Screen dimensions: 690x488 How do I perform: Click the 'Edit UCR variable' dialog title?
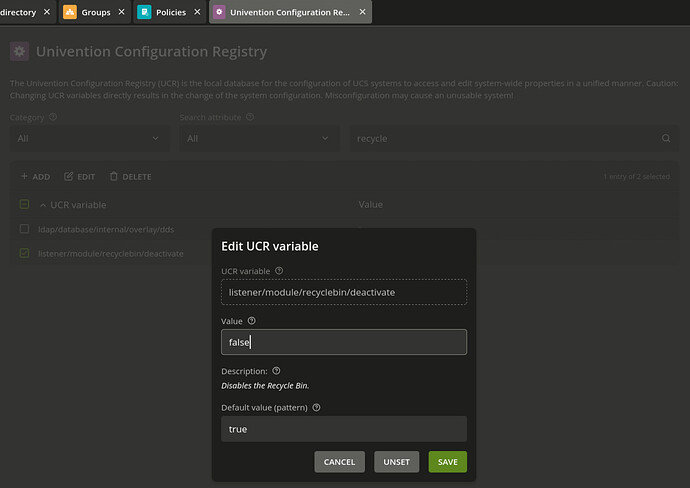click(270, 246)
